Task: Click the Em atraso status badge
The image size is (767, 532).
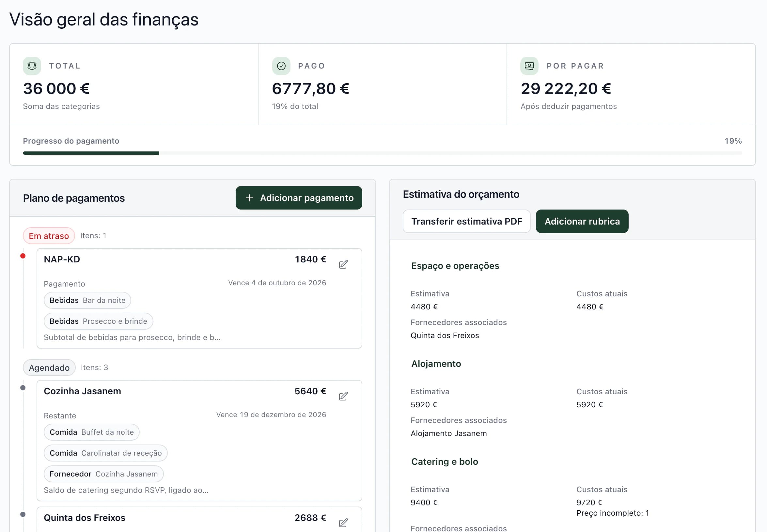Action: [x=49, y=236]
